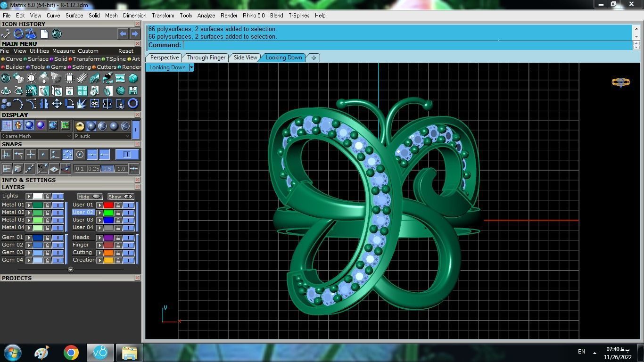Open Google Chrome from the taskbar

pos(71,353)
